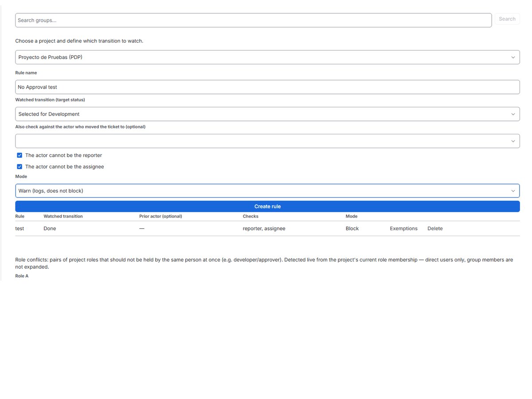Click the Create rule button
The width and height of the screenshot is (532, 399).
point(267,206)
